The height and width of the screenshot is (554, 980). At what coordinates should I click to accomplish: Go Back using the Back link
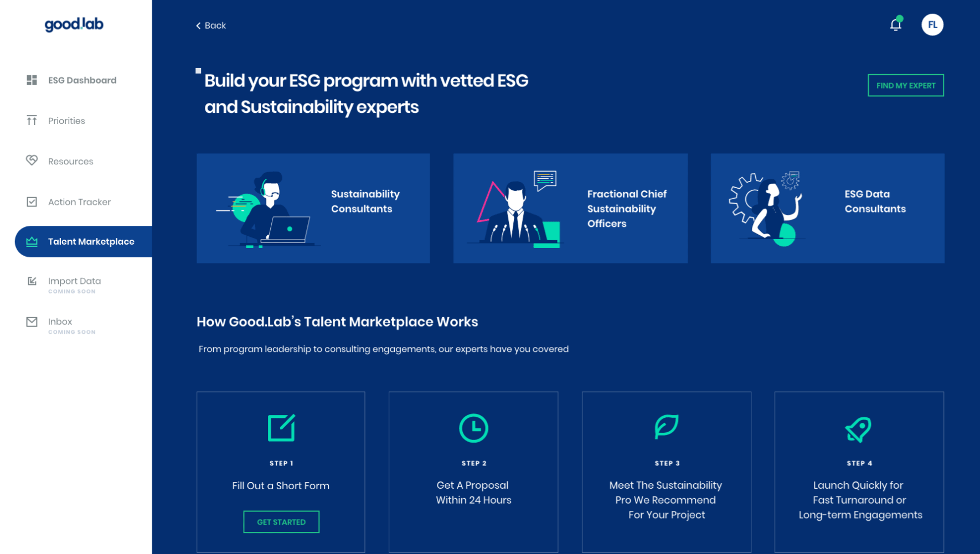coord(211,25)
